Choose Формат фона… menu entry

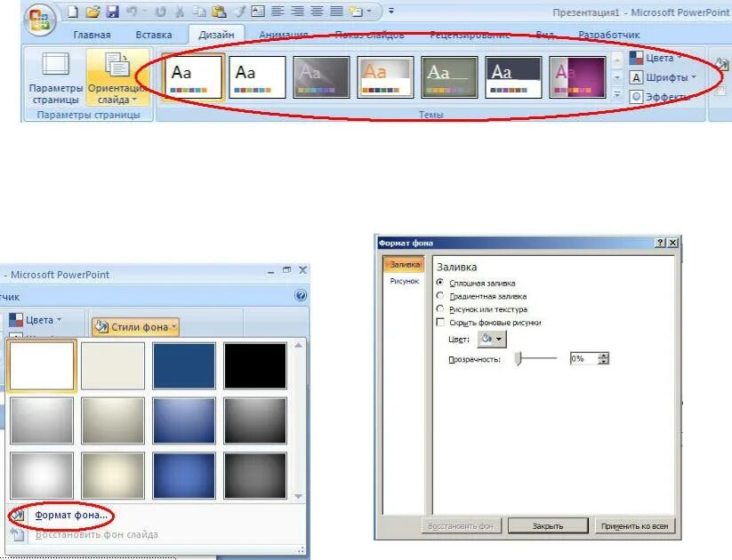pyautogui.click(x=71, y=516)
